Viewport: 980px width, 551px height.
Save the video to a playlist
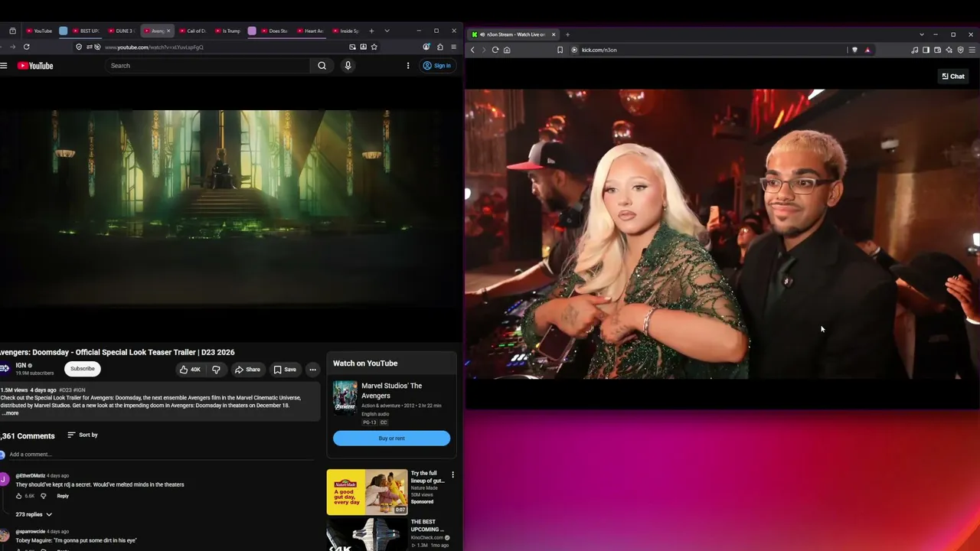[x=285, y=370]
